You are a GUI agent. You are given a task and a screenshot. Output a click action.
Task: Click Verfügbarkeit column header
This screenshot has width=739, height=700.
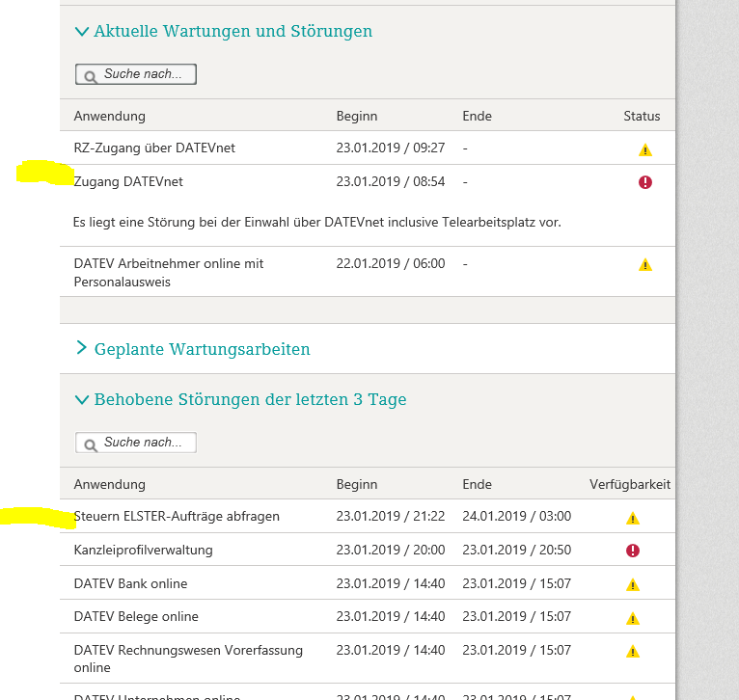tap(629, 485)
